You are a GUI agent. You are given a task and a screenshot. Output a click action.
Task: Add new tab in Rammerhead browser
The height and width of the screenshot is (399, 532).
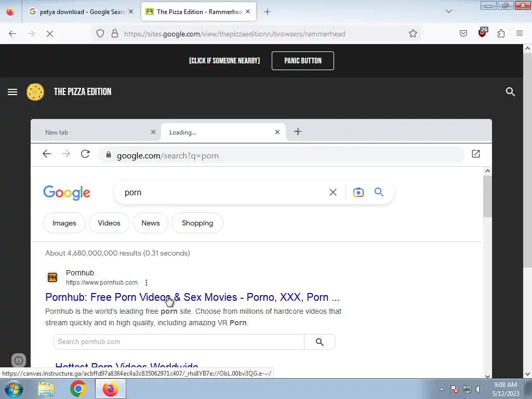pos(298,131)
